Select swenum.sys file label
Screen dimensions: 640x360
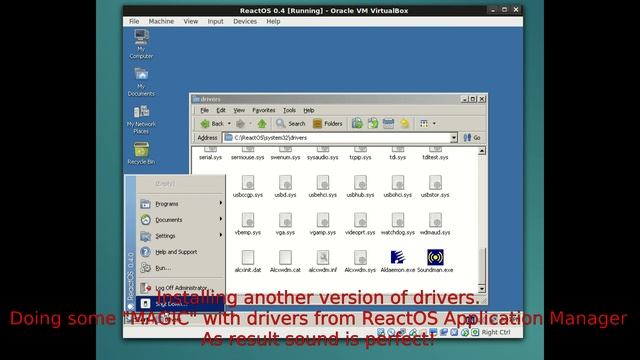click(x=285, y=157)
